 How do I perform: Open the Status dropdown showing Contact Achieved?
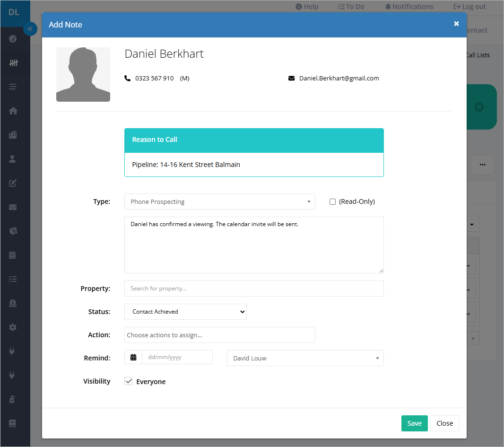click(x=185, y=312)
